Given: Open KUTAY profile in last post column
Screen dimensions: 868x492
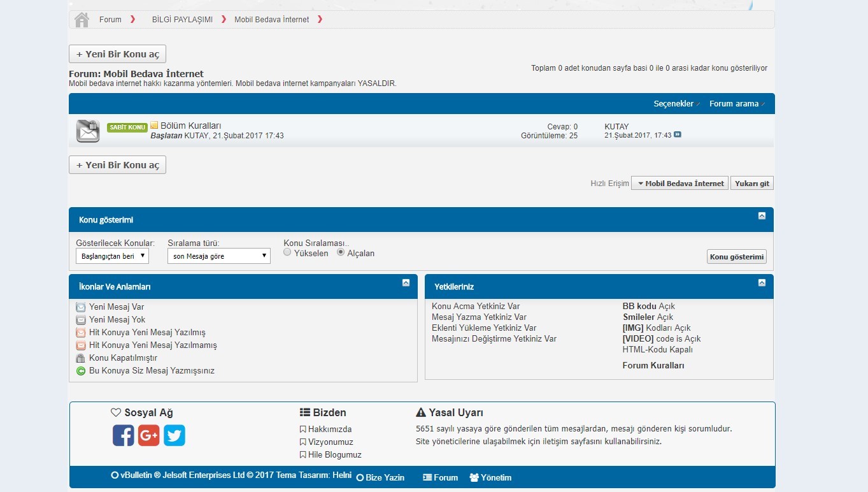Looking at the screenshot, I should [616, 127].
